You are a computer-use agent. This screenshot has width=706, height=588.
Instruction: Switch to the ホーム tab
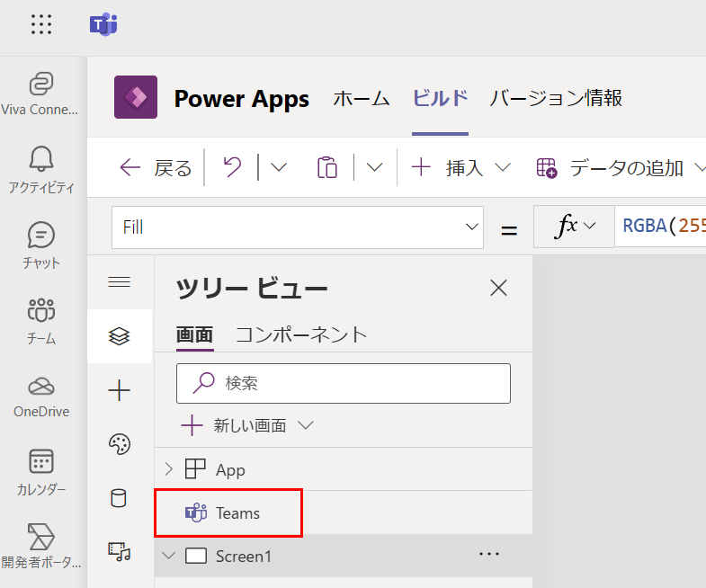362,98
